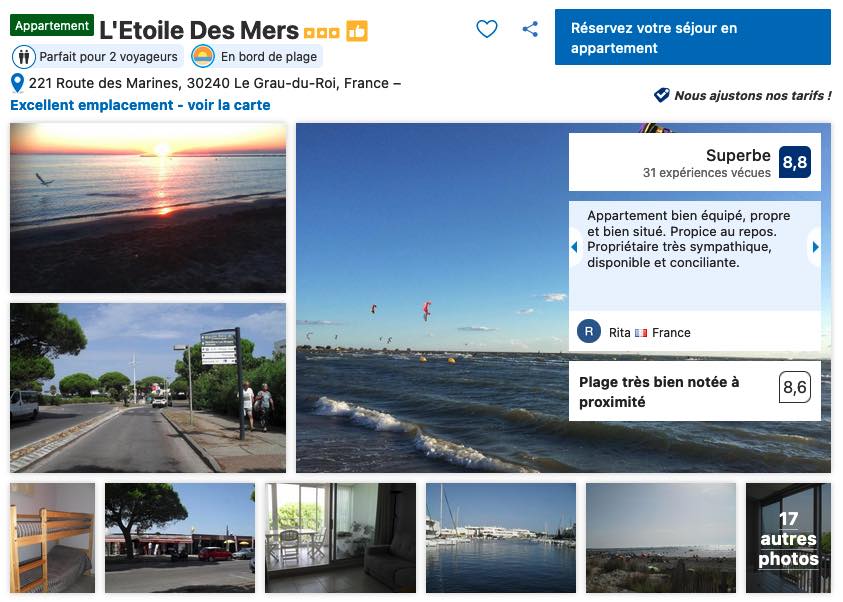Image resolution: width=843 pixels, height=602 pixels.
Task: Open the street view photo with signpost
Action: click(x=148, y=388)
